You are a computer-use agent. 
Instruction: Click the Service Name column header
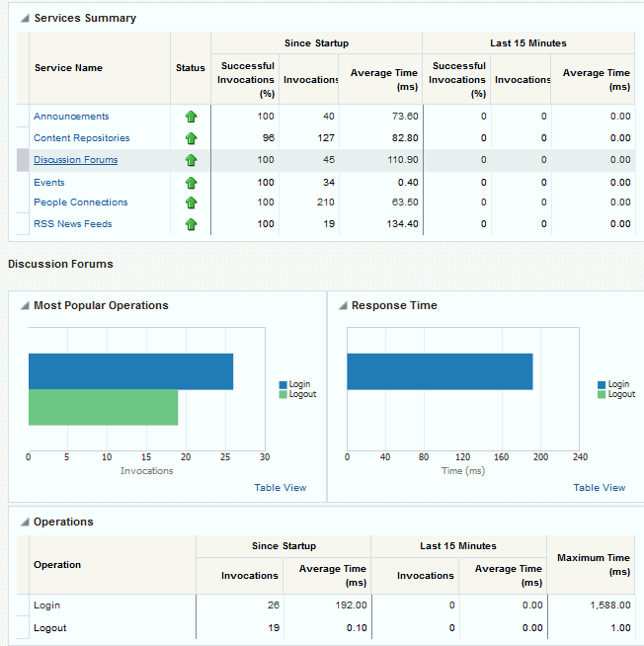click(68, 68)
